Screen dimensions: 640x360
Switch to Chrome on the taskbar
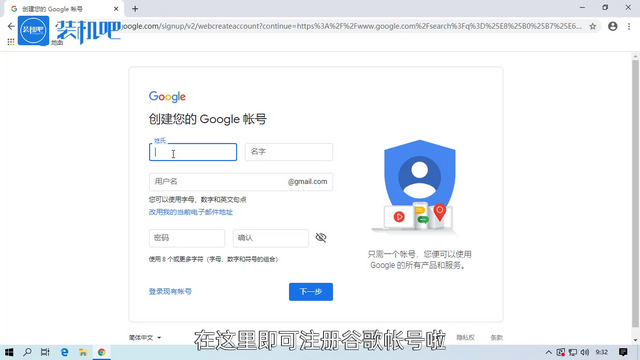(x=102, y=352)
